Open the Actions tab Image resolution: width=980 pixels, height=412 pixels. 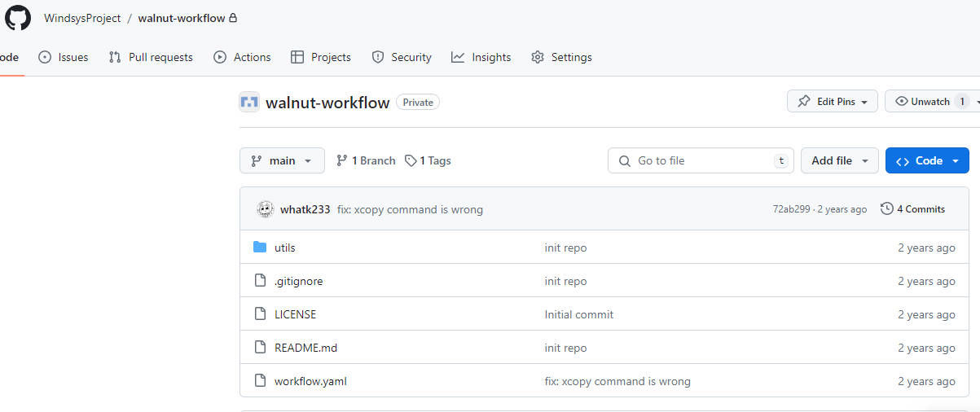pos(242,57)
